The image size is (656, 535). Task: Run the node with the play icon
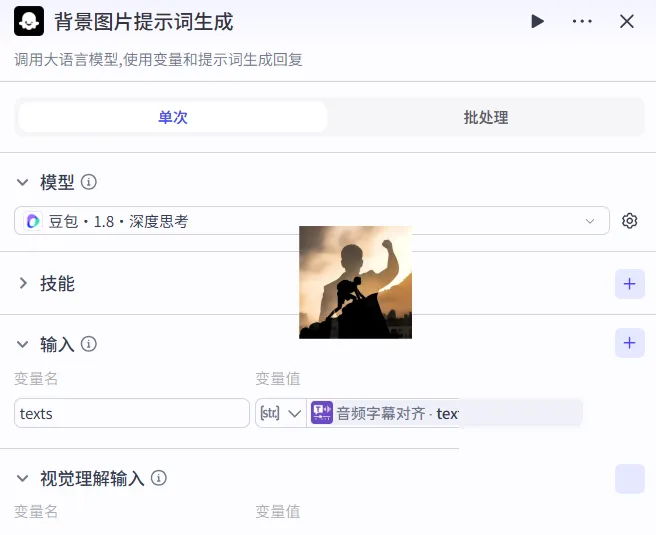point(538,21)
